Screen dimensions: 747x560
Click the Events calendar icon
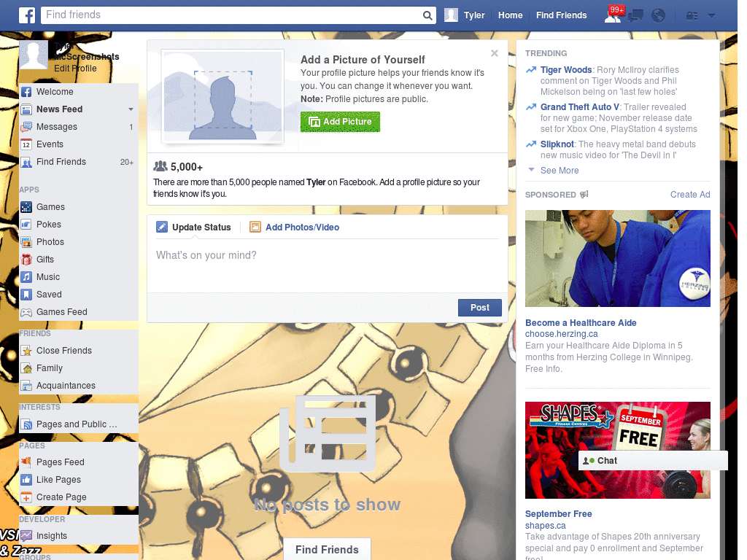26,144
